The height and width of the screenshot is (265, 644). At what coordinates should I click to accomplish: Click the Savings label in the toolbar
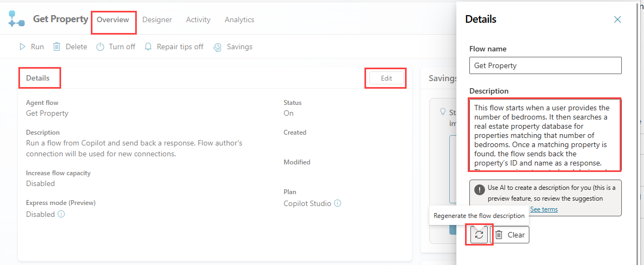pos(240,47)
